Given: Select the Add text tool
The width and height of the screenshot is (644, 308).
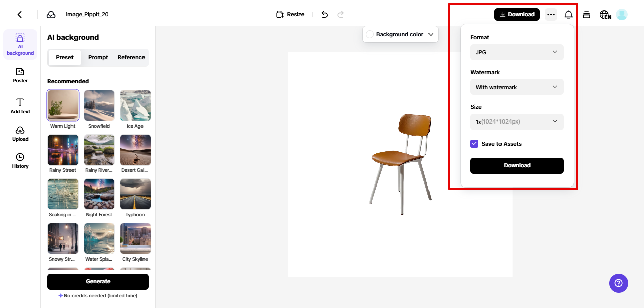Looking at the screenshot, I should pos(20,106).
